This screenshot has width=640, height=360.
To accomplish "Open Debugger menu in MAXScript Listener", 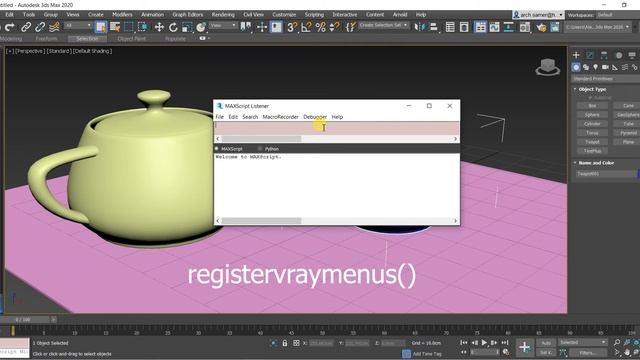I will [x=315, y=117].
